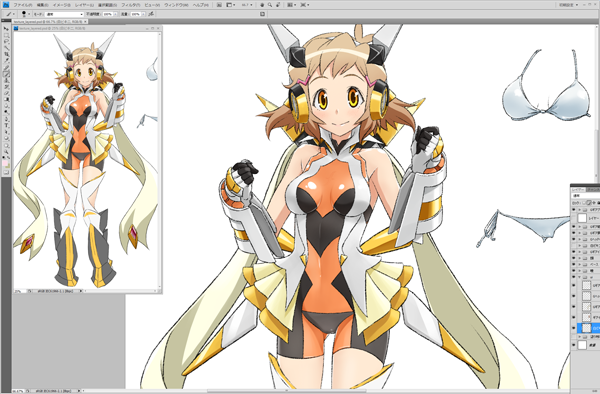This screenshot has width=600, height=394.
Task: Expand the topmost layer group arrow
Action: coord(580,210)
